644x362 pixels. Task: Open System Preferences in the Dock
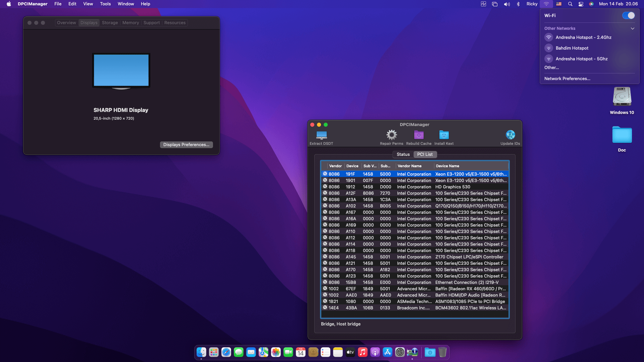400,352
